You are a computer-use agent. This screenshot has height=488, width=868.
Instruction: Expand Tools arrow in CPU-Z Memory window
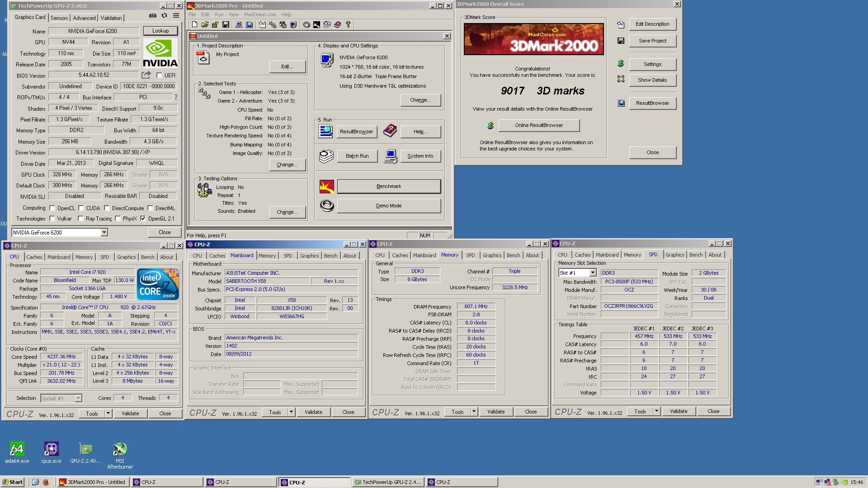coord(474,412)
